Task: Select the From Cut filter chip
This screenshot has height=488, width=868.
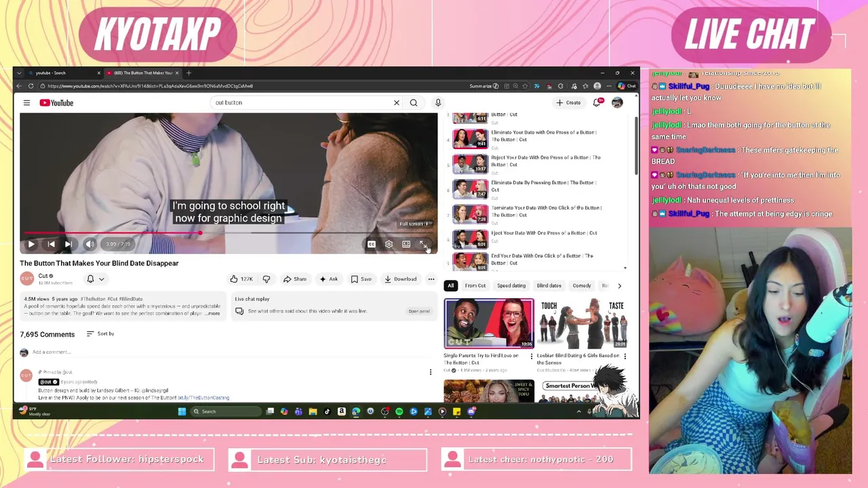Action: (x=475, y=285)
